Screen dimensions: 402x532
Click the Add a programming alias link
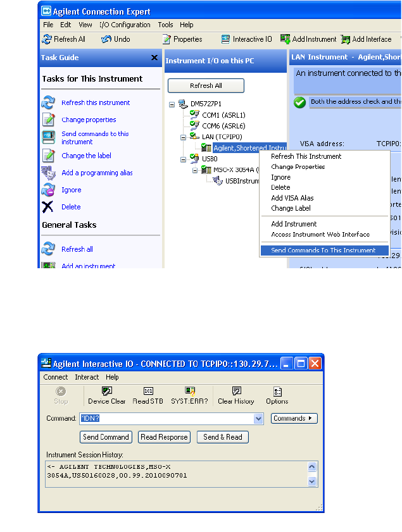[x=97, y=173]
